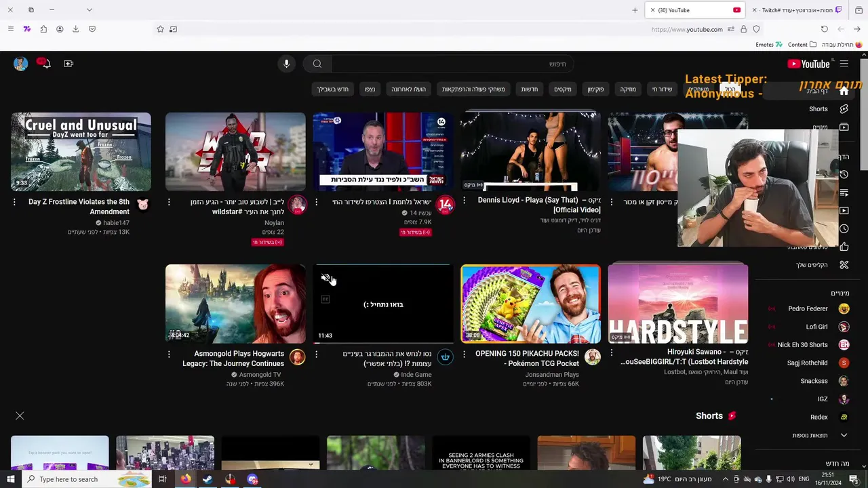Screen dimensions: 868x488
Task: Select the משחקי פעולה והרפתקאות chip
Action: [473, 89]
